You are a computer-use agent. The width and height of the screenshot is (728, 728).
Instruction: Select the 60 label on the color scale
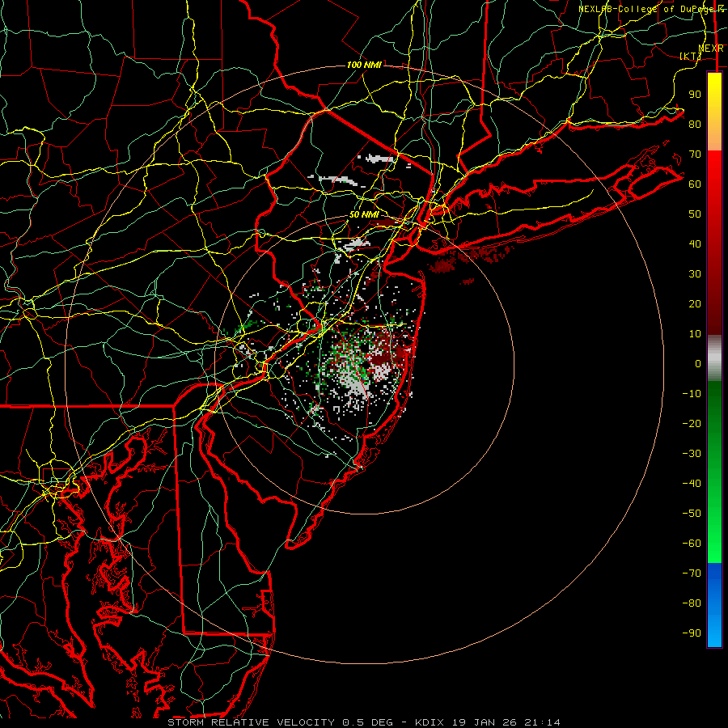tap(695, 184)
